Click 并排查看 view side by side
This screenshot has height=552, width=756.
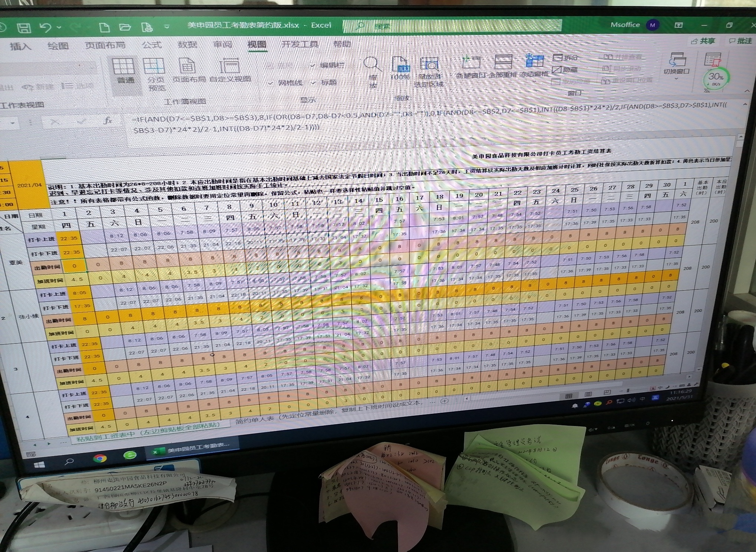(x=622, y=57)
